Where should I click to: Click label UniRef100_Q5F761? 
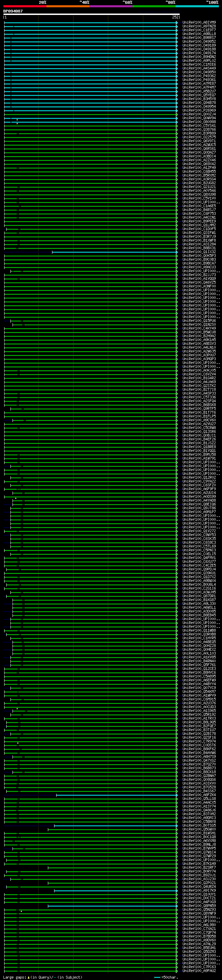pos(199,665)
